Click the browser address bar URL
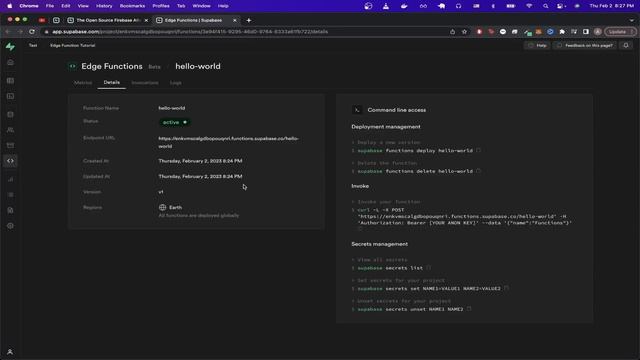 pyautogui.click(x=190, y=32)
